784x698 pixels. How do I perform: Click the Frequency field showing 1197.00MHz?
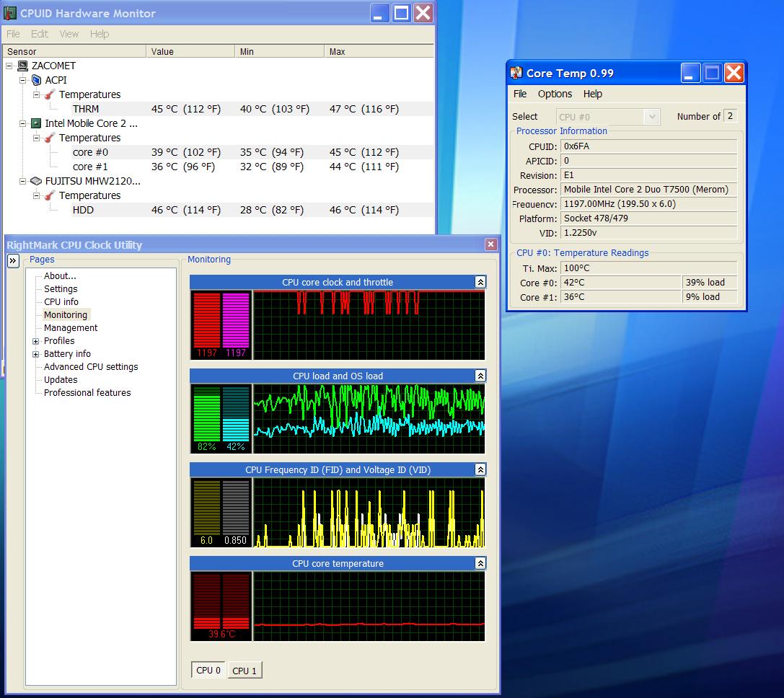(649, 204)
